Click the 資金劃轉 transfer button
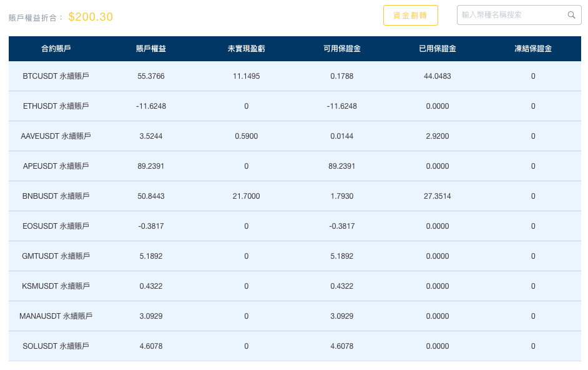 (410, 15)
